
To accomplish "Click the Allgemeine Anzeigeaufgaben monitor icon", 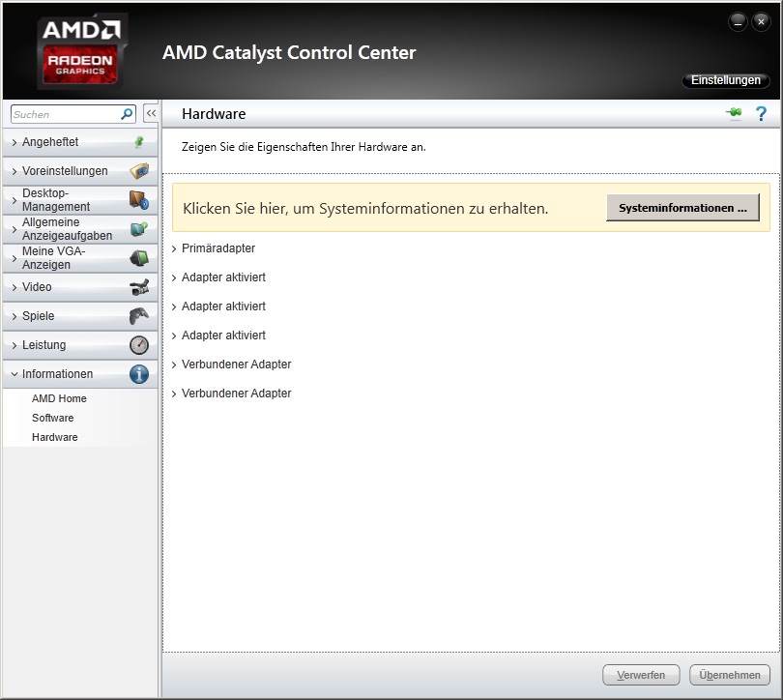I will pyautogui.click(x=139, y=229).
